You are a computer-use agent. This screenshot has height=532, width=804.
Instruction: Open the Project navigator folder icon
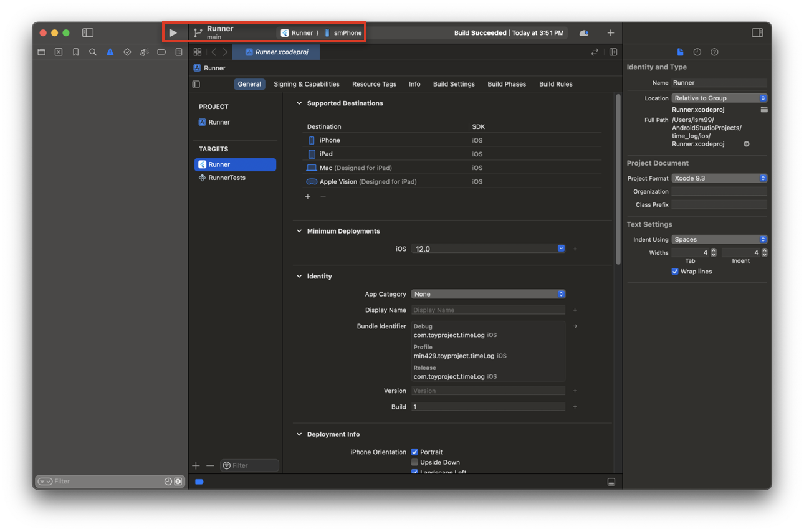(x=42, y=52)
